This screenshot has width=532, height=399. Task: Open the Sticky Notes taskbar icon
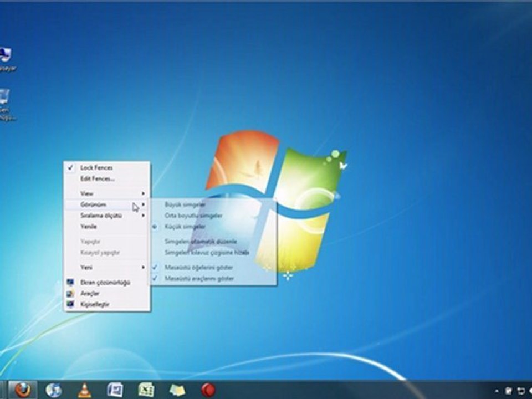[177, 390]
